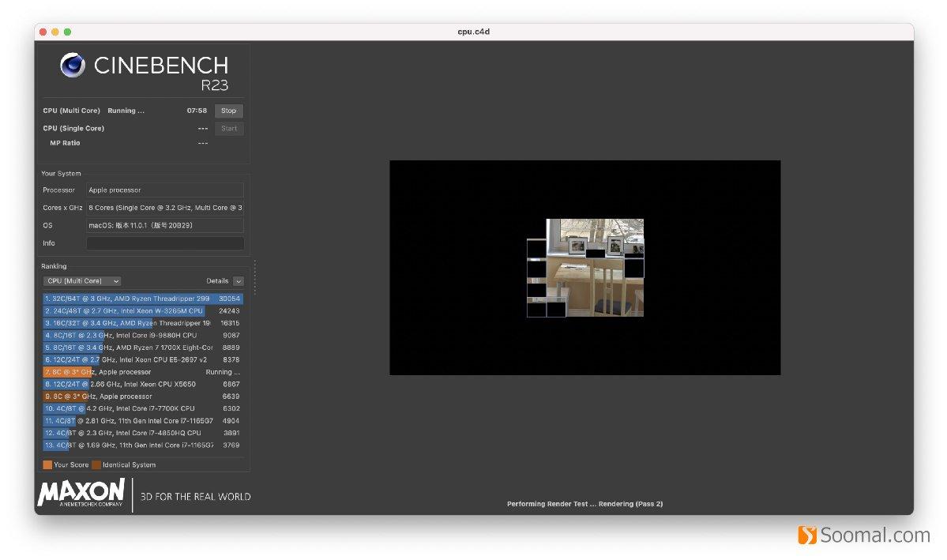Click the Info input field
This screenshot has height=560, width=947.
coord(165,242)
